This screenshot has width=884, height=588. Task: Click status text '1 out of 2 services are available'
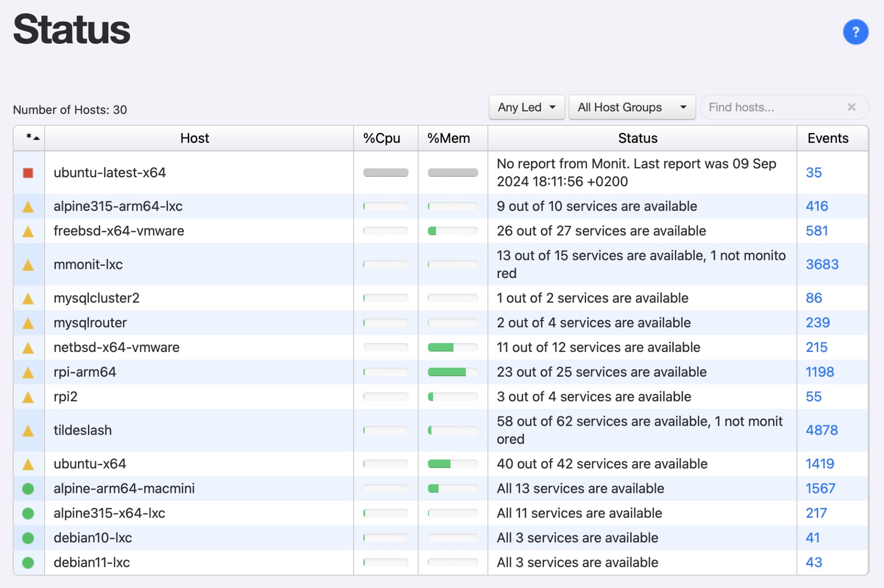592,298
